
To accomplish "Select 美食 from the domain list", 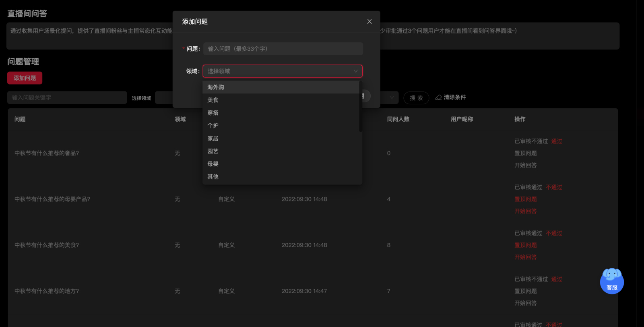I will click(281, 100).
